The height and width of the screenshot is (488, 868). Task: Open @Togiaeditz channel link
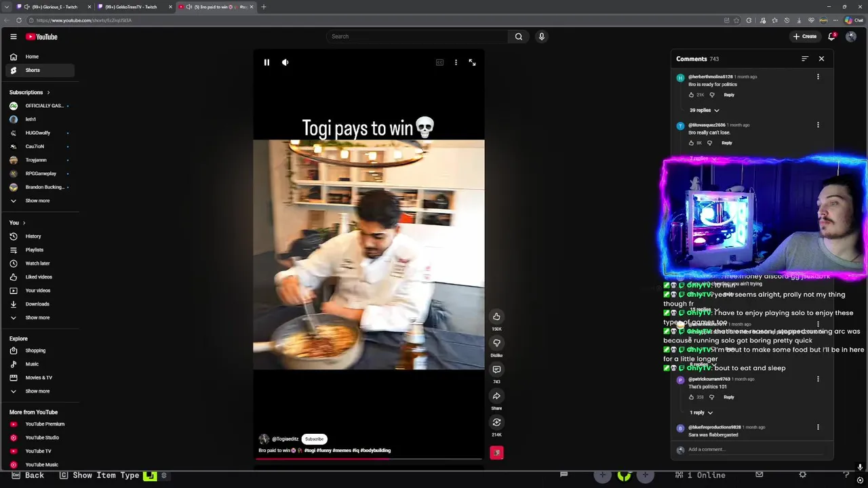[285, 439]
